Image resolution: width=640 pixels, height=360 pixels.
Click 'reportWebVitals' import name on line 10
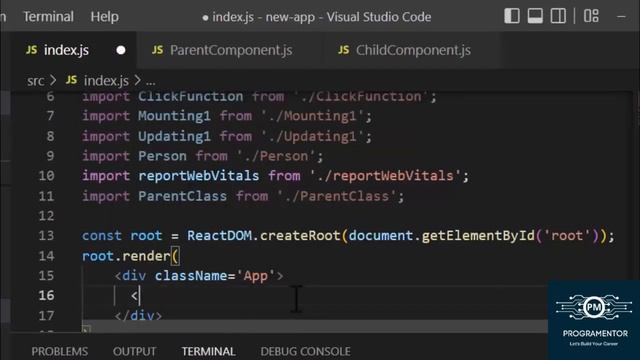[198, 176]
